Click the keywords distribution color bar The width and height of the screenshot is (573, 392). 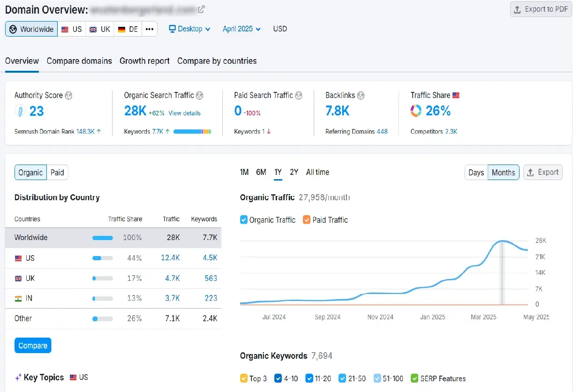tap(192, 132)
